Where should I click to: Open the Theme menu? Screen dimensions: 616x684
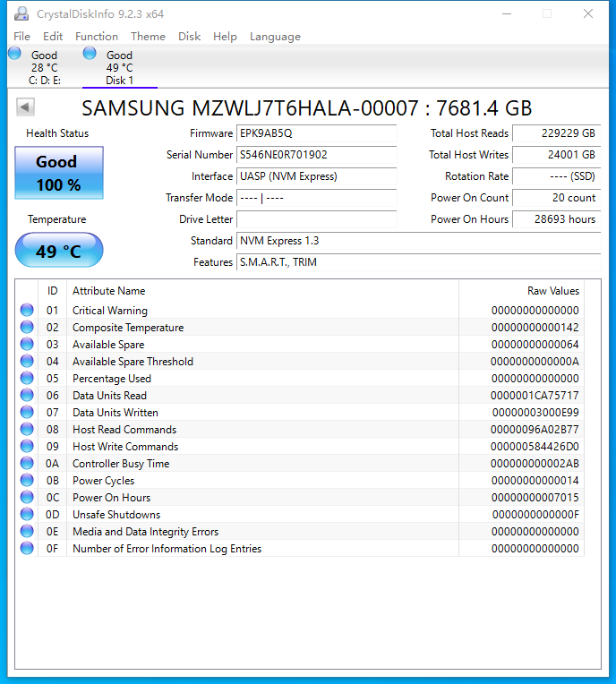click(x=148, y=36)
